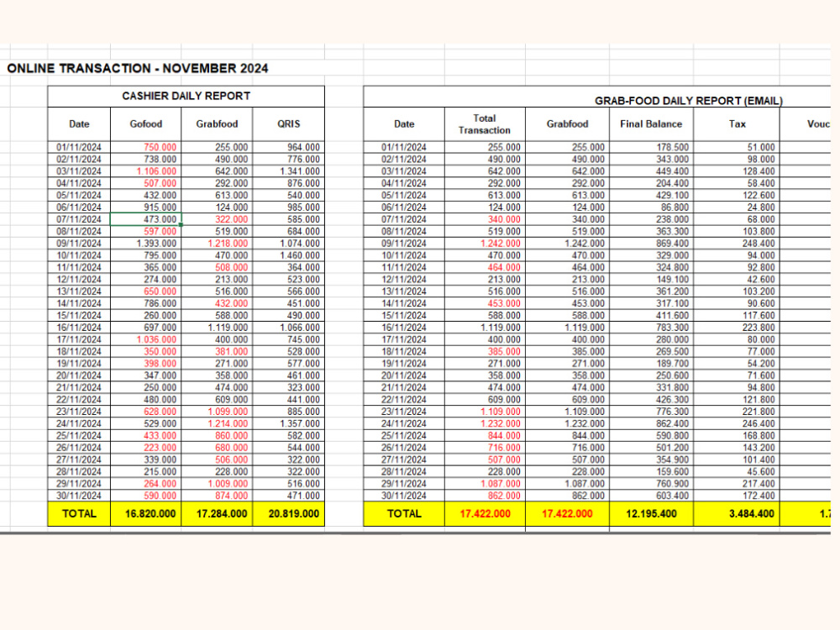This screenshot has width=840, height=630.
Task: Click red Gofood value 1.106.000
Action: (156, 171)
